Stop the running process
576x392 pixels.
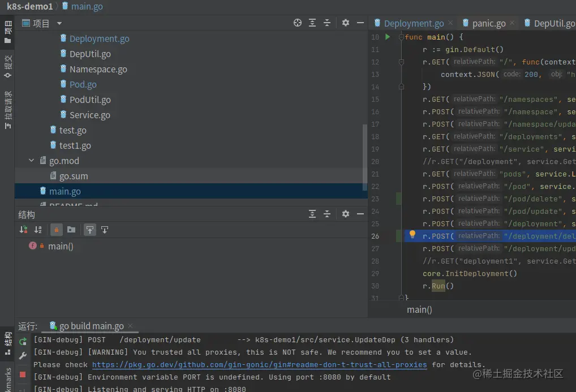click(x=23, y=374)
